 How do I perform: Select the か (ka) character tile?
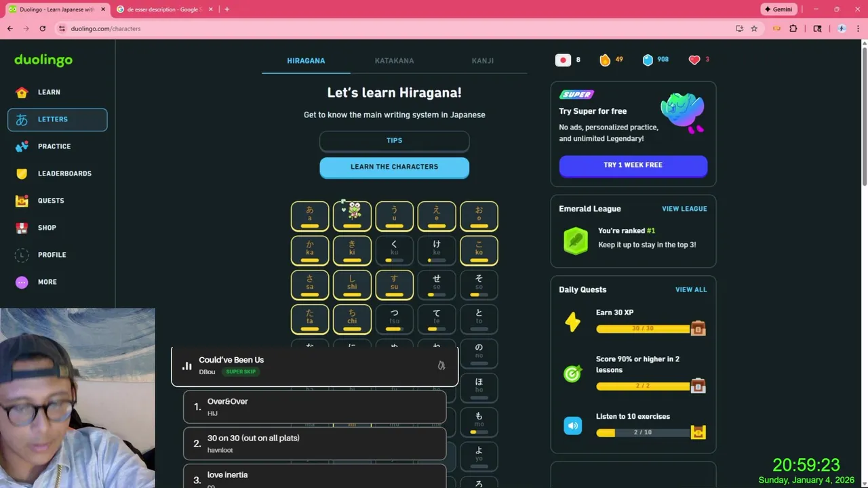[310, 250]
